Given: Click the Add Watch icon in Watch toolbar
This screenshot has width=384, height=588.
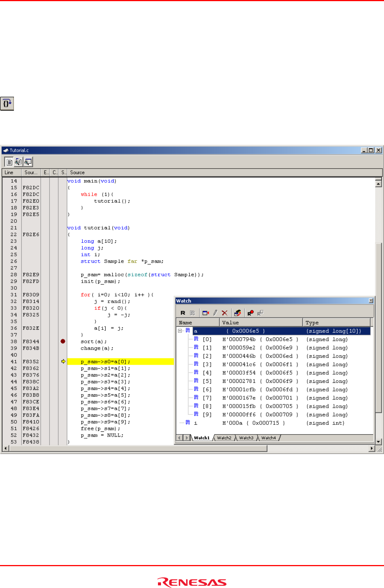Looking at the screenshot, I should (x=205, y=313).
